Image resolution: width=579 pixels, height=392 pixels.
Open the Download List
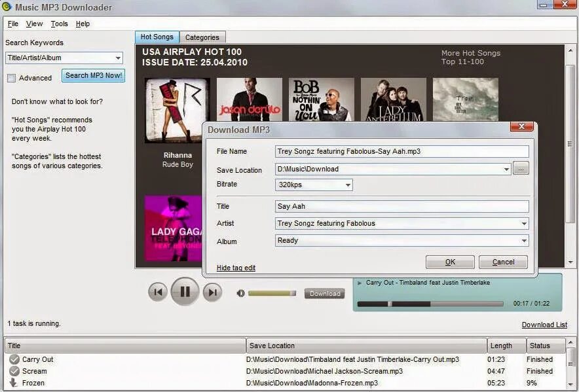(x=544, y=325)
